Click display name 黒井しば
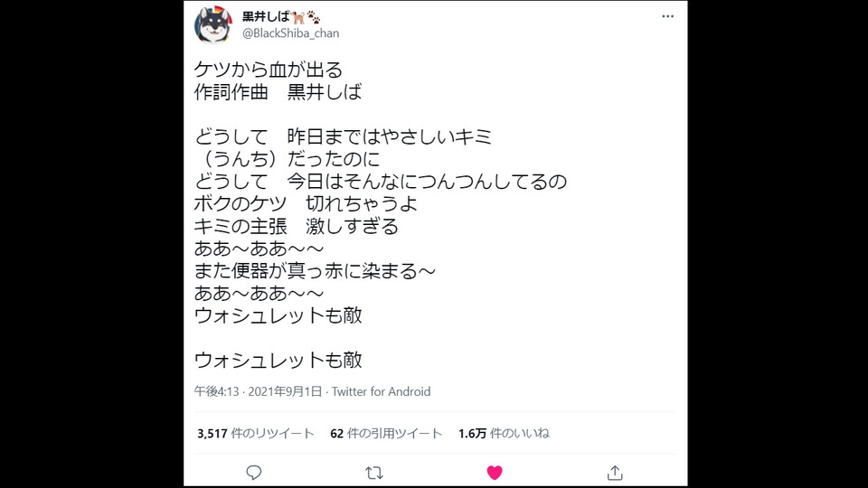868x488 pixels. tap(266, 17)
